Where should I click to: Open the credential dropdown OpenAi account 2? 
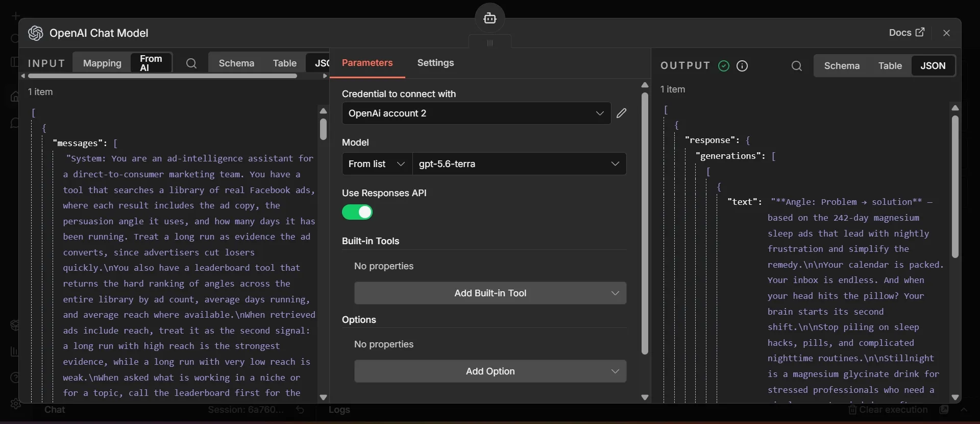pyautogui.click(x=476, y=113)
